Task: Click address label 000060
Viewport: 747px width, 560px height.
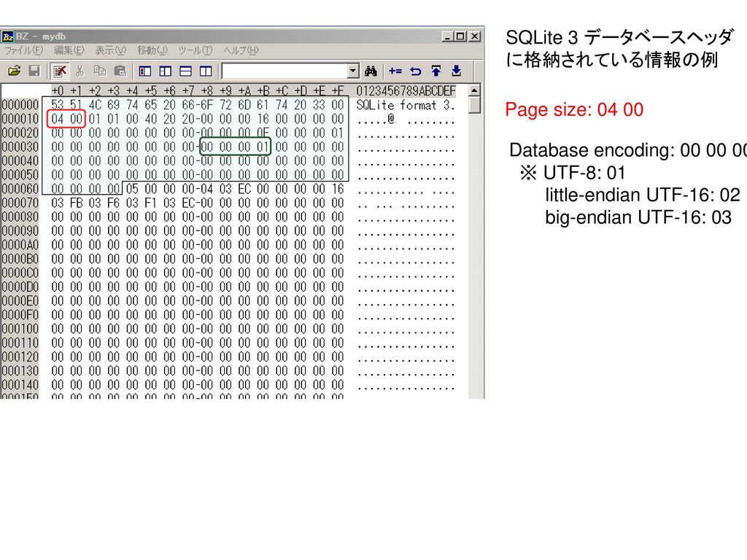Action: pyautogui.click(x=20, y=189)
